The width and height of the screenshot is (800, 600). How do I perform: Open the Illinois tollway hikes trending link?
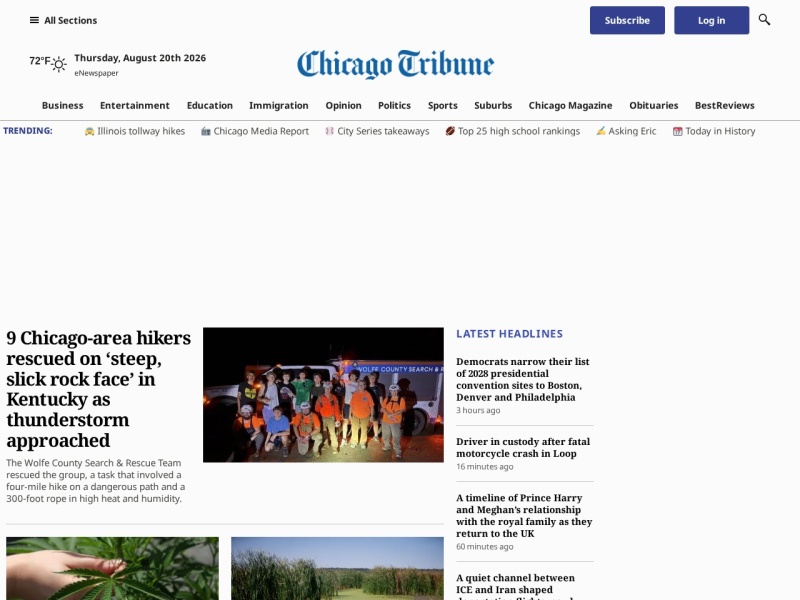coord(141,131)
